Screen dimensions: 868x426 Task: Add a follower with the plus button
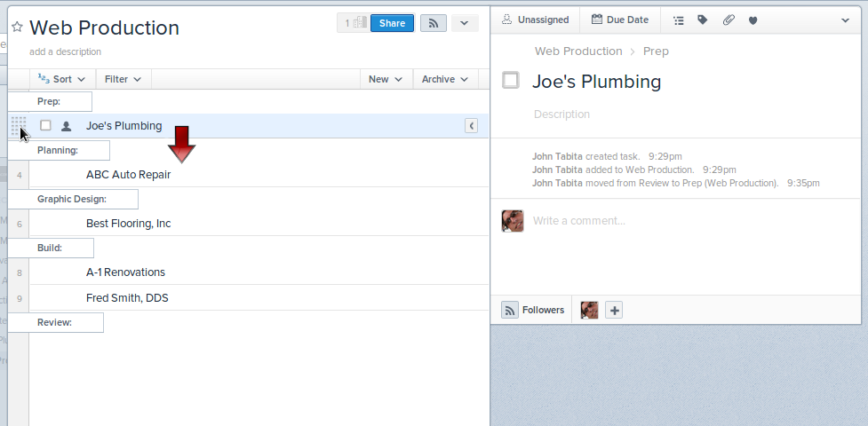click(x=614, y=310)
